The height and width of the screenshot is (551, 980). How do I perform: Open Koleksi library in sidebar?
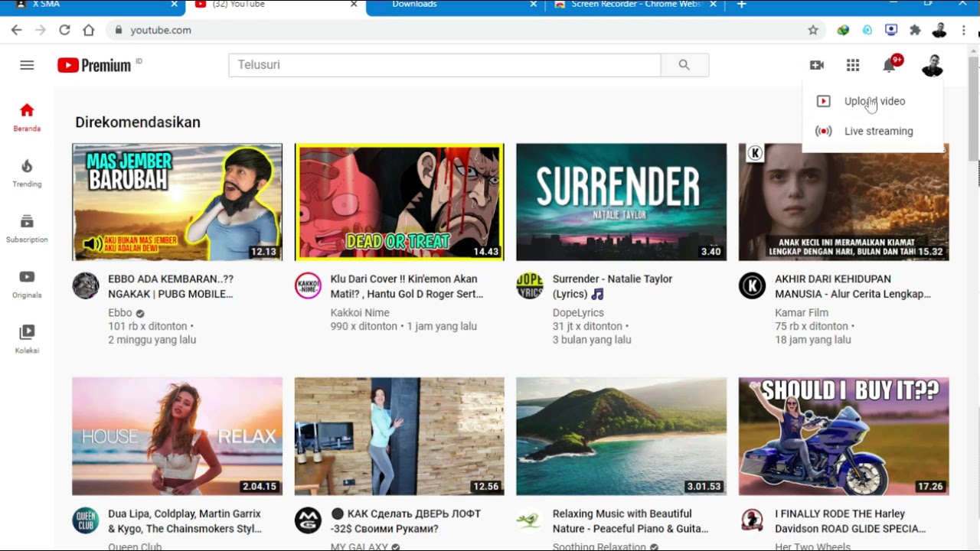pyautogui.click(x=27, y=340)
